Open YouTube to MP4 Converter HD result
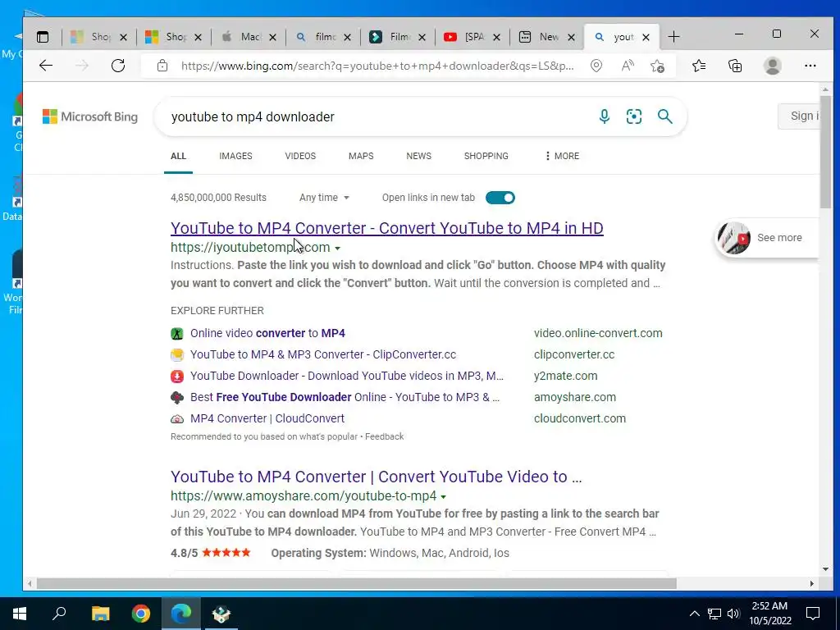Viewport: 840px width, 630px height. pos(387,228)
